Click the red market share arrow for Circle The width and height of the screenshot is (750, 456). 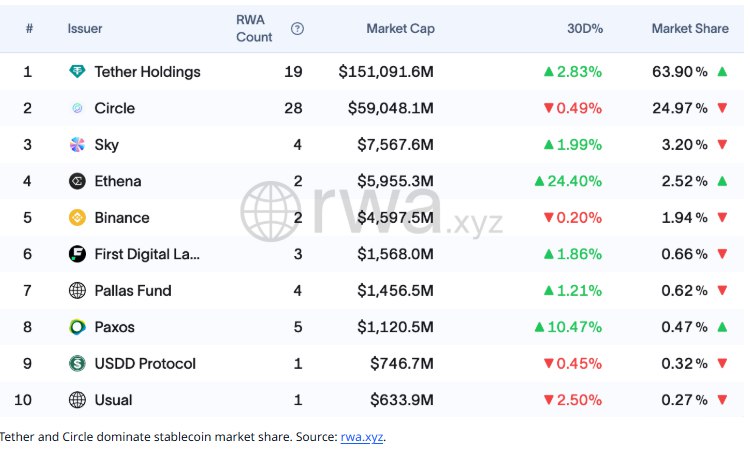coord(722,108)
